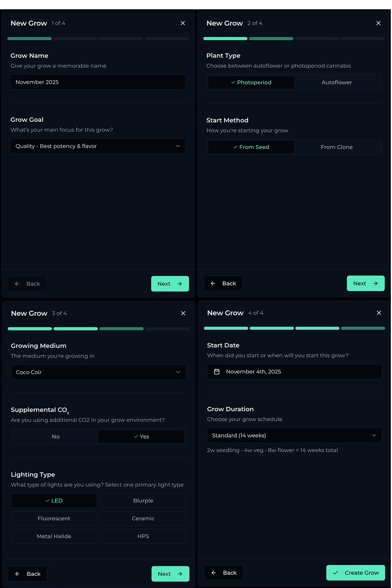This screenshot has height=588, width=392.
Task: Click the Grow Goal dropdown chevron
Action: [x=178, y=146]
